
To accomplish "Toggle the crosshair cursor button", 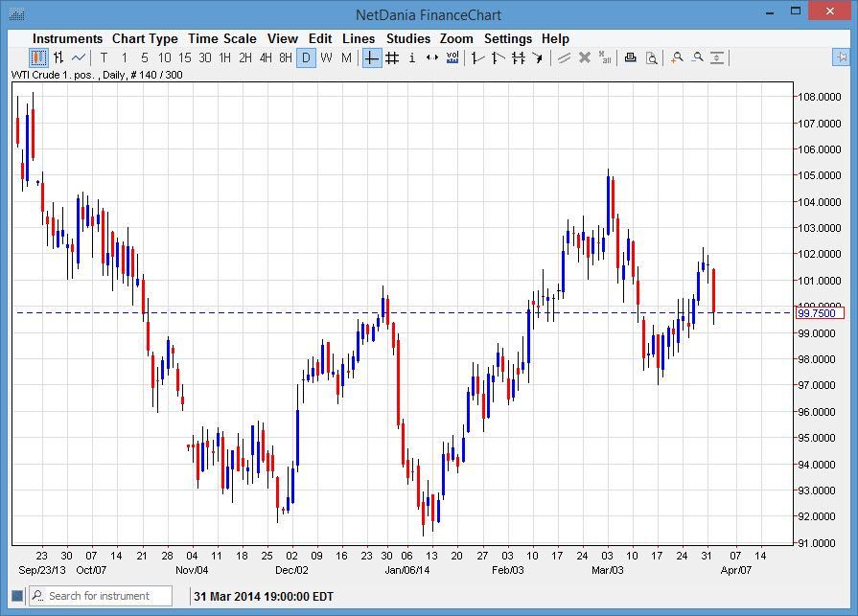I will (x=372, y=58).
